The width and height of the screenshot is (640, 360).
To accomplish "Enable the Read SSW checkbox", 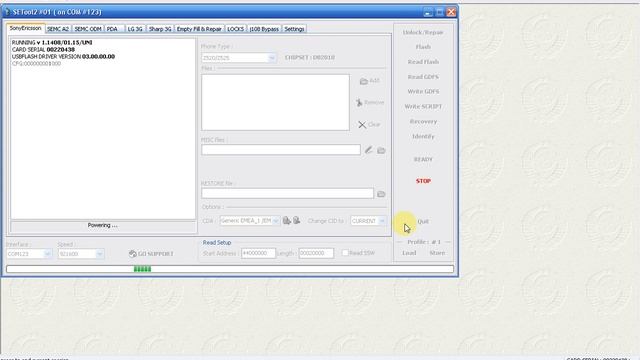I will click(x=345, y=253).
